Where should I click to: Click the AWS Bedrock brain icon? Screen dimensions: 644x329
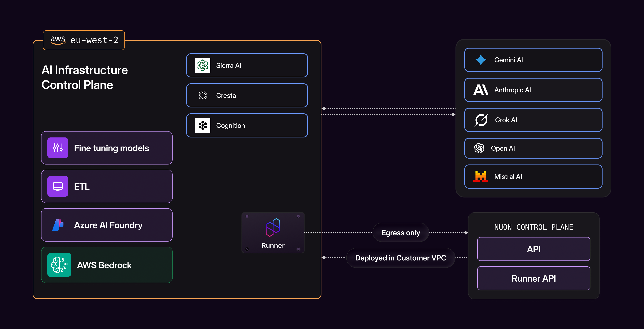pyautogui.click(x=59, y=265)
